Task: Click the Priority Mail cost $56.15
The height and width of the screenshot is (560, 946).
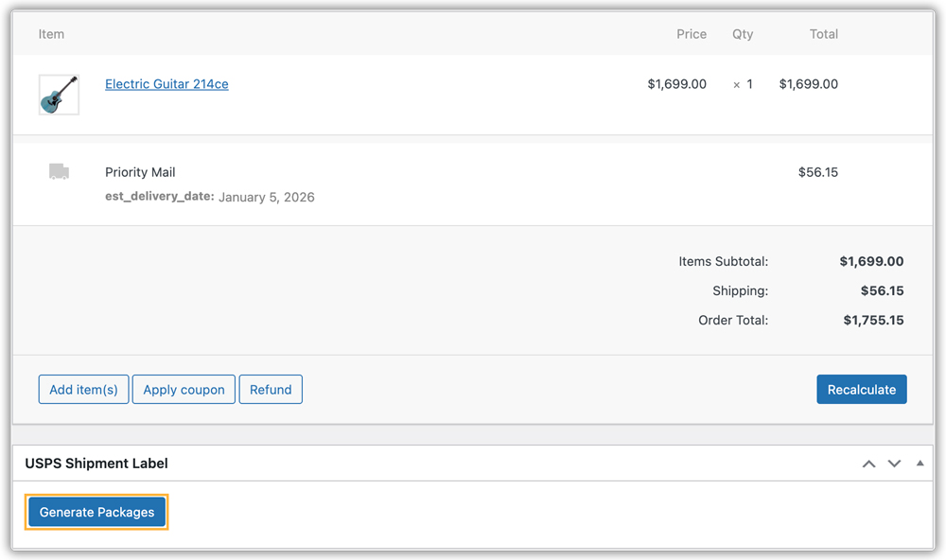Action: click(817, 172)
